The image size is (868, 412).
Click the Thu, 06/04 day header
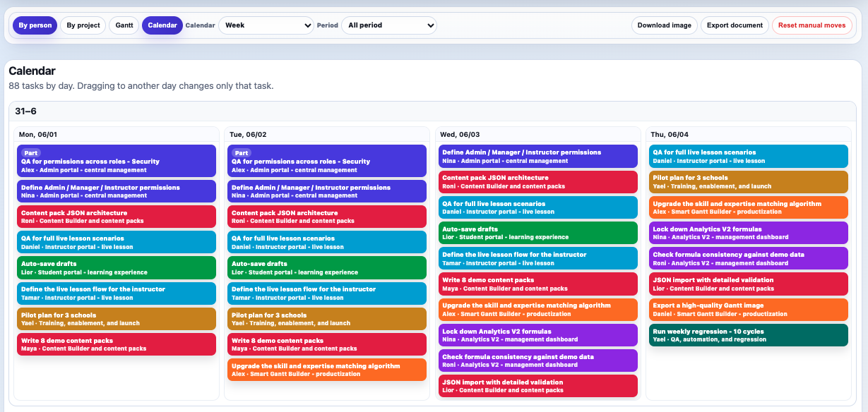(x=670, y=134)
